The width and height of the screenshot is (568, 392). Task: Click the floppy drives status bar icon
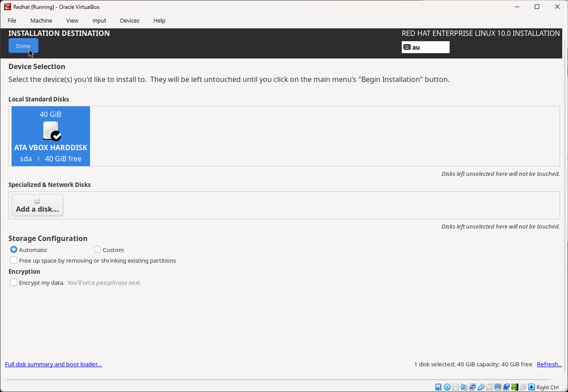coord(455,387)
